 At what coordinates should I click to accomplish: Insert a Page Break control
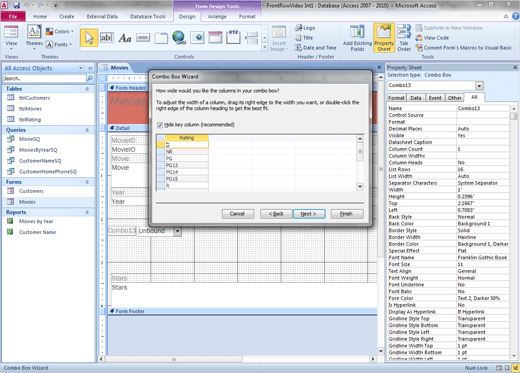(x=252, y=38)
